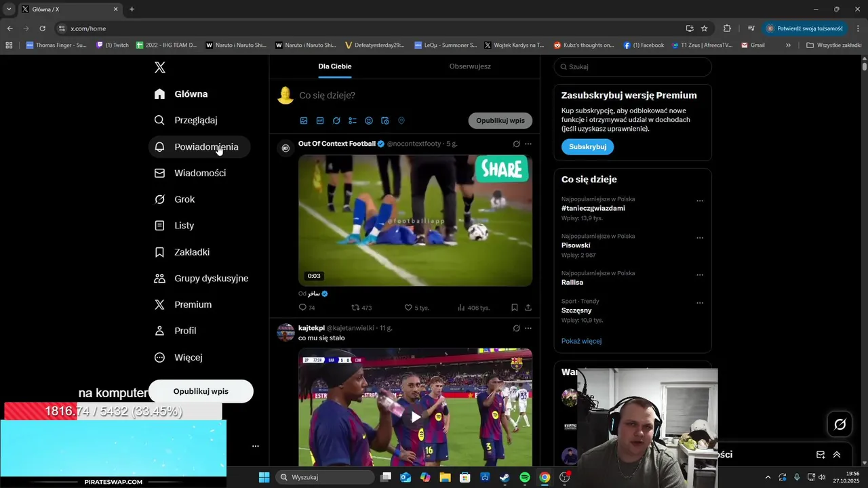
Task: Click sidebar Opublikuj wpis button
Action: click(x=201, y=392)
